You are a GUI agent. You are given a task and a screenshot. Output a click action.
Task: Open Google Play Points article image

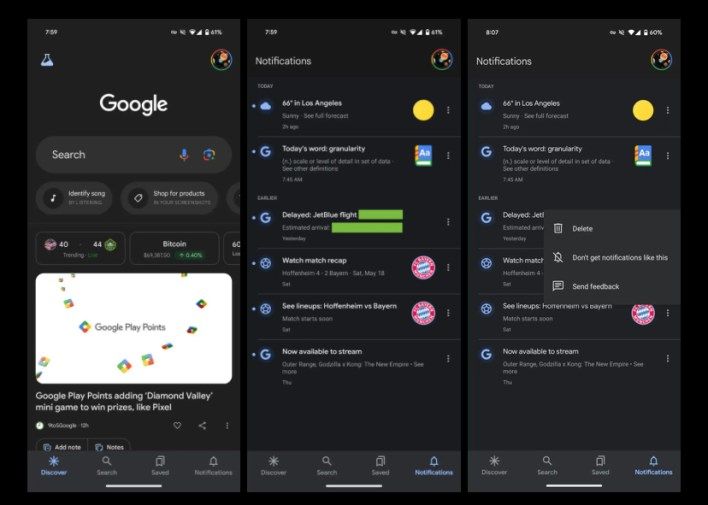(x=134, y=328)
